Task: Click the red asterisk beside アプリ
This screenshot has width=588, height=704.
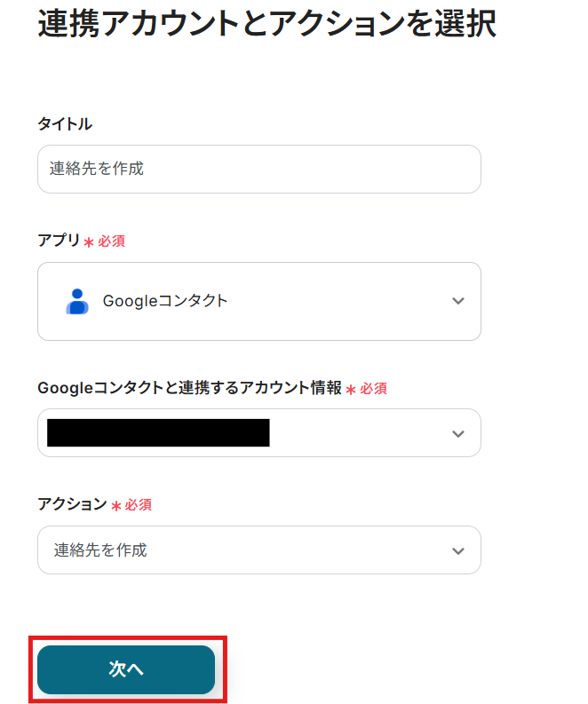Action: pos(89,241)
